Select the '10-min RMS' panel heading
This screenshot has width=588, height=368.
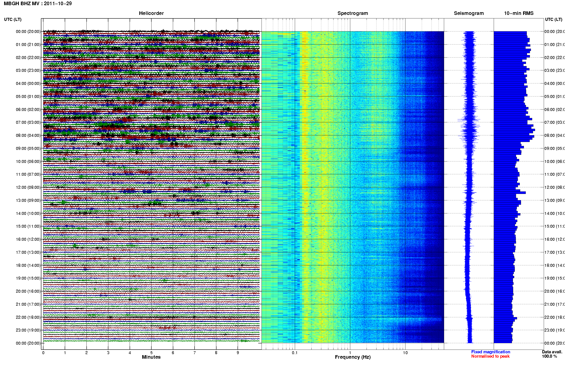point(519,13)
